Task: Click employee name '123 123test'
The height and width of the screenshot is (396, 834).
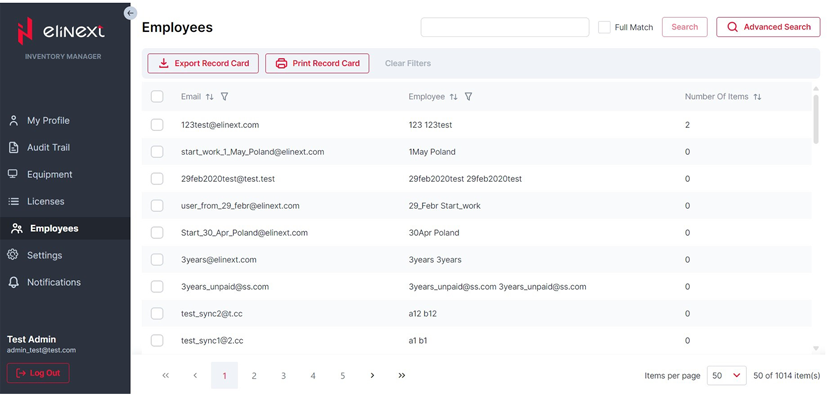Action: point(430,125)
